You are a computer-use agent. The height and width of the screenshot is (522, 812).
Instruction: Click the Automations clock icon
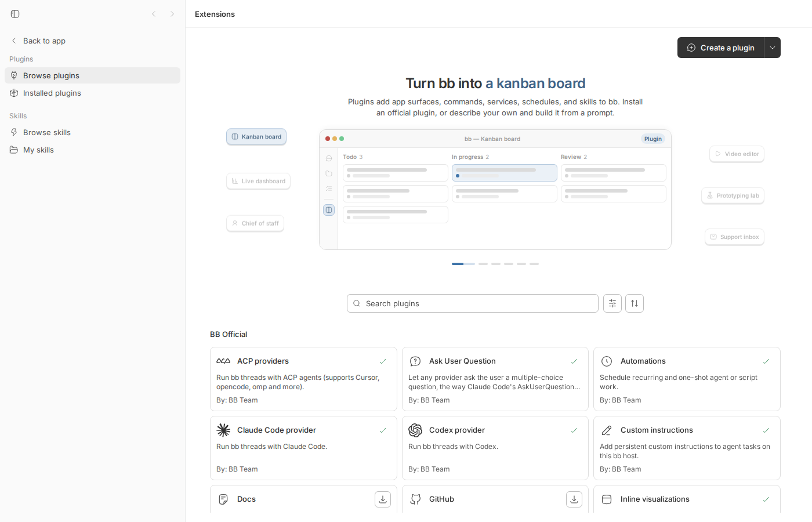607,361
